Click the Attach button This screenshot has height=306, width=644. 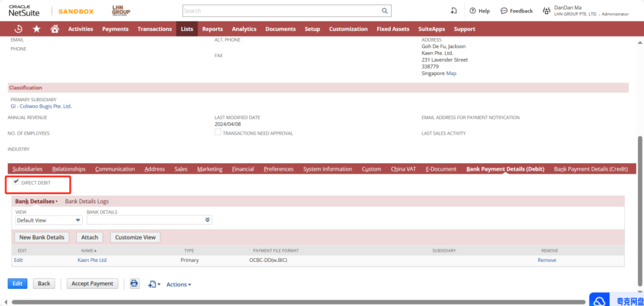(x=89, y=237)
